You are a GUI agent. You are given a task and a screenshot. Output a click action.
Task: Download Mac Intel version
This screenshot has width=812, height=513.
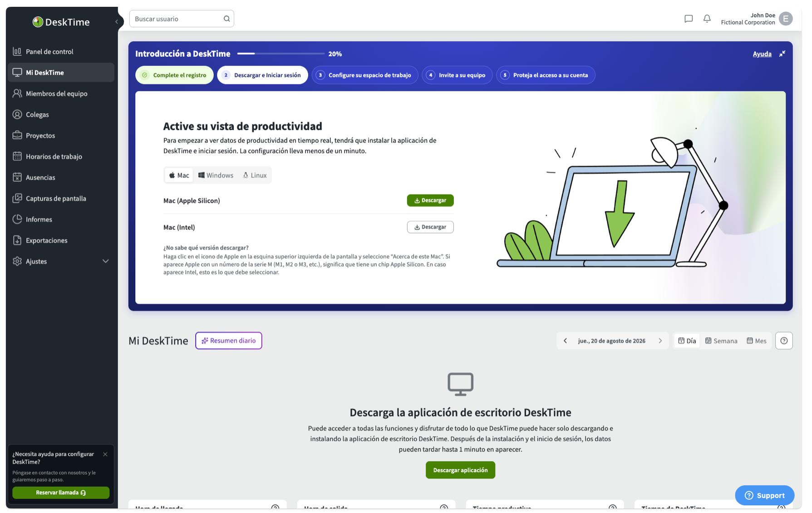(430, 227)
